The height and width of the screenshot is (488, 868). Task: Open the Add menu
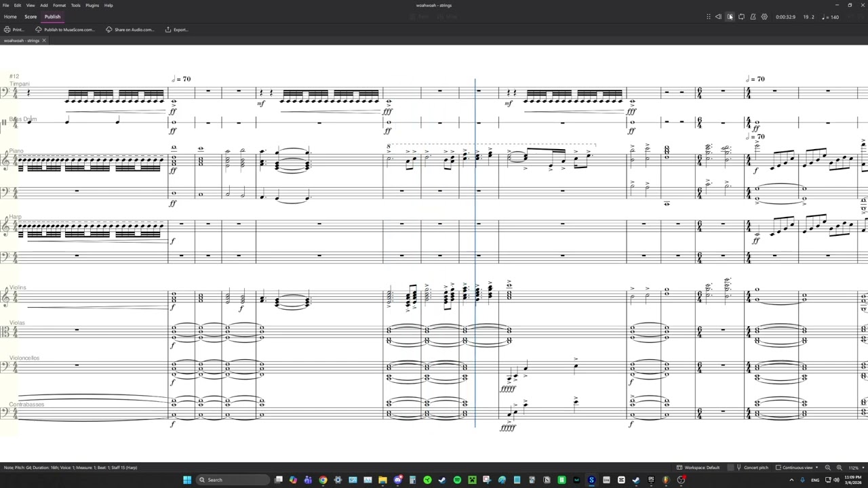(x=44, y=5)
